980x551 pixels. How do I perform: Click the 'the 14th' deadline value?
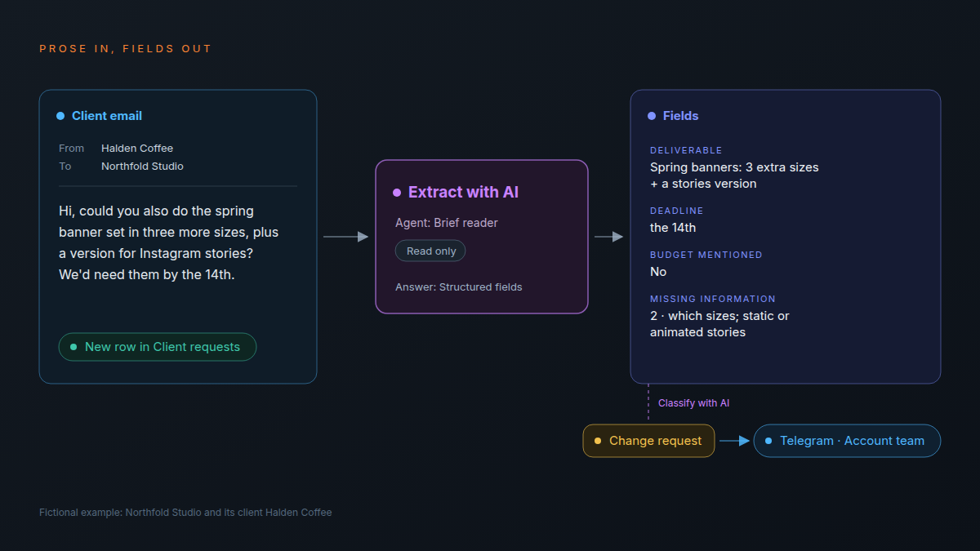(x=673, y=228)
